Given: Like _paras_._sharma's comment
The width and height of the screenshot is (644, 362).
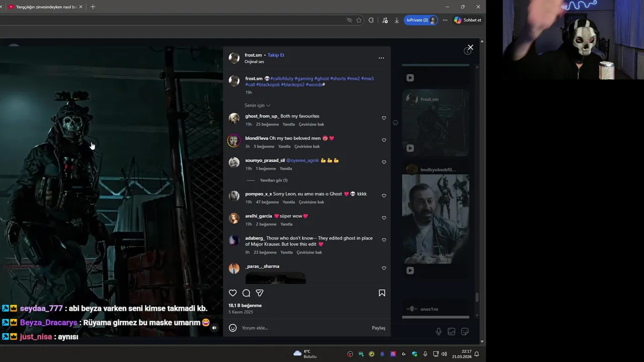Looking at the screenshot, I should [x=384, y=268].
